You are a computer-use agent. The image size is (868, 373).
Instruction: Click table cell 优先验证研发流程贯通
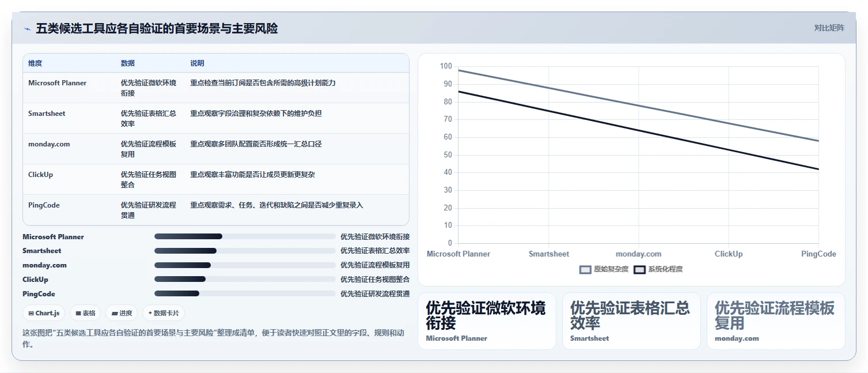coord(149,210)
